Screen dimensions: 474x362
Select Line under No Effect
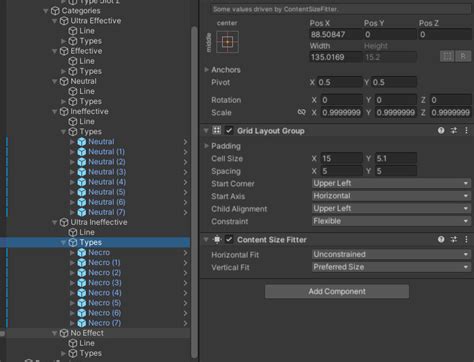(87, 343)
